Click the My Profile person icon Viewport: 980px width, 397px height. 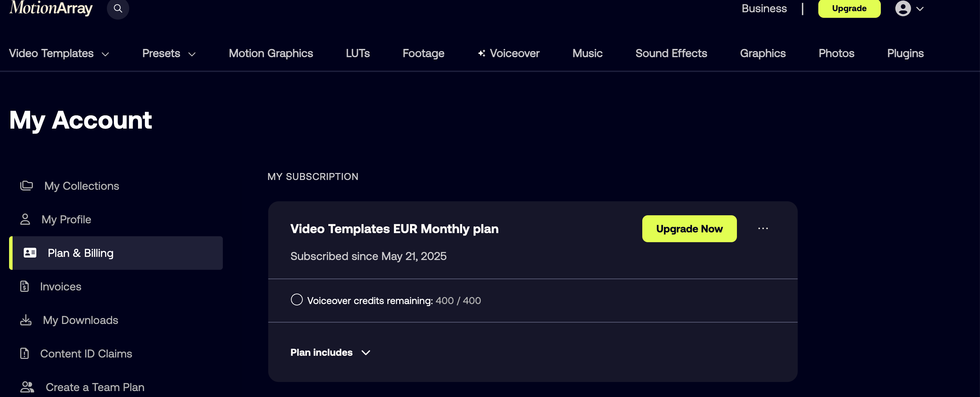(25, 219)
